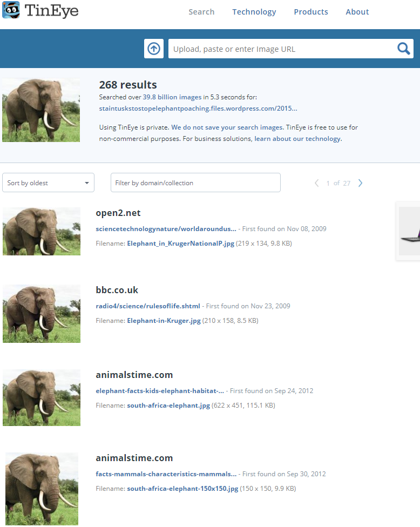The height and width of the screenshot is (527, 420).
Task: Open Elephant-in-Kruger.jpg filename link
Action: click(x=164, y=321)
